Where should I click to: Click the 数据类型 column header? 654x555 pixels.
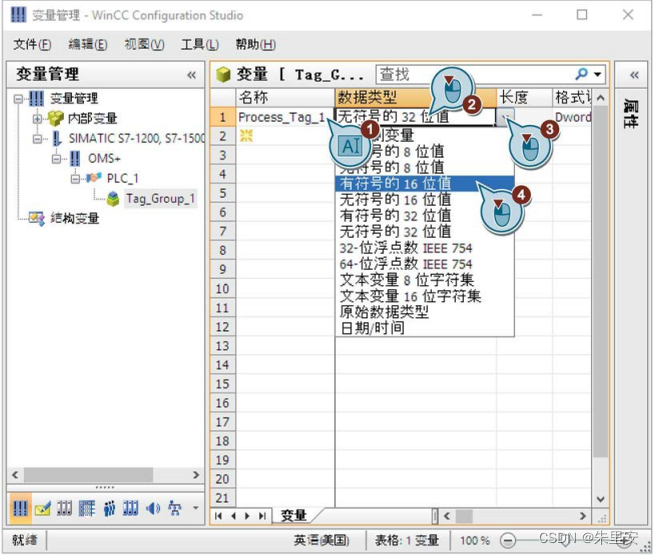pyautogui.click(x=416, y=98)
